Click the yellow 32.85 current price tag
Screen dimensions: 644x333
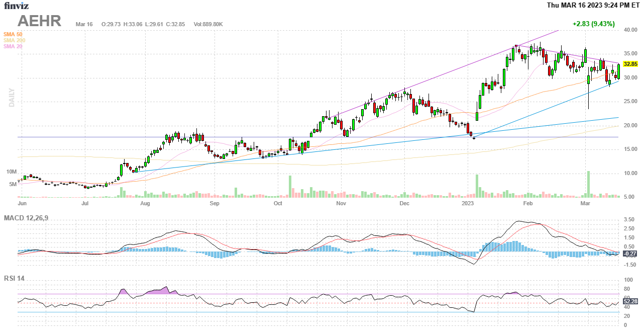point(630,64)
